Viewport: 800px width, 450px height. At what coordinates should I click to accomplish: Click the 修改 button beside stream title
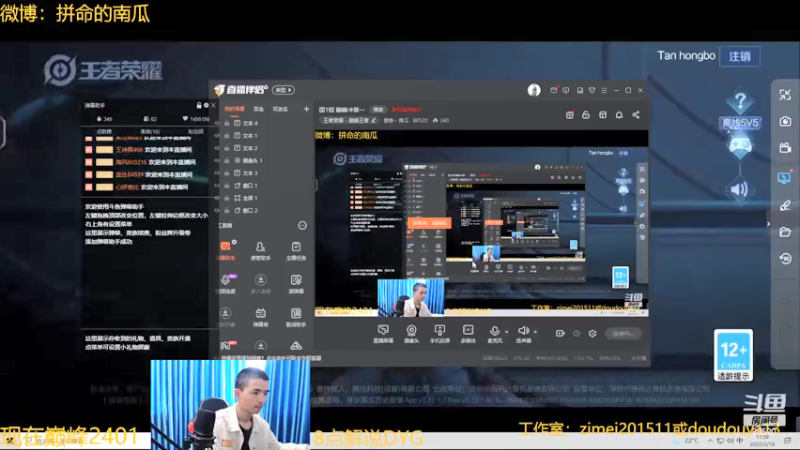click(378, 110)
